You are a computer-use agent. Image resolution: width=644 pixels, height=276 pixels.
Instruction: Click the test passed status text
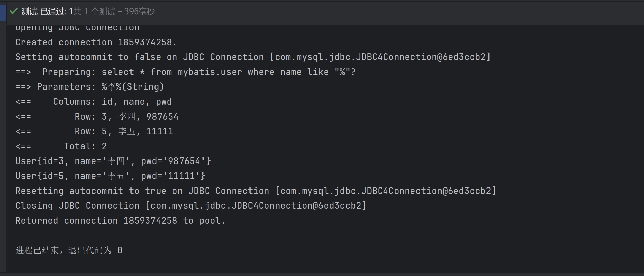click(47, 11)
